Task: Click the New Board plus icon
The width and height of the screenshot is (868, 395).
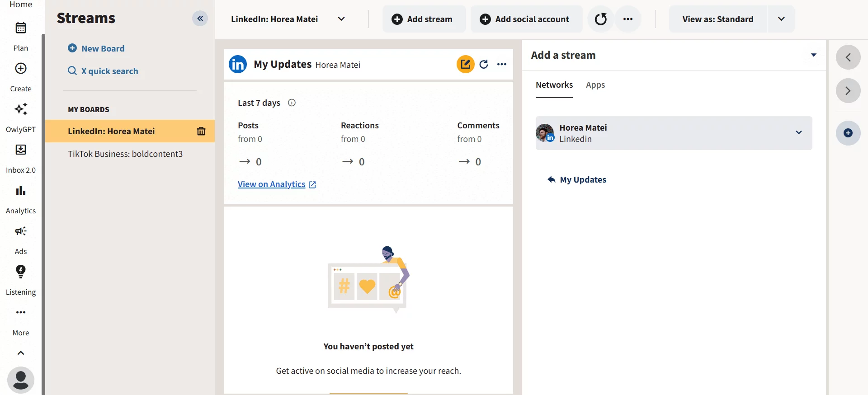Action: [72, 48]
